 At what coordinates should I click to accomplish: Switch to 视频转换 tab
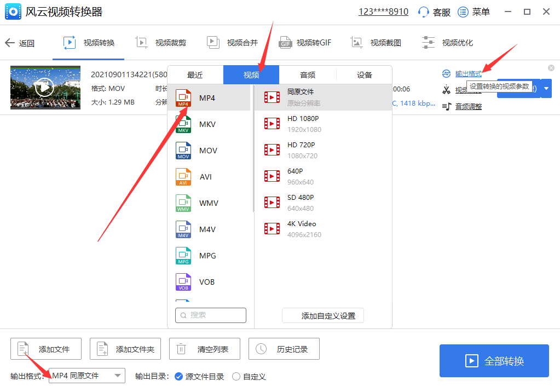[89, 43]
